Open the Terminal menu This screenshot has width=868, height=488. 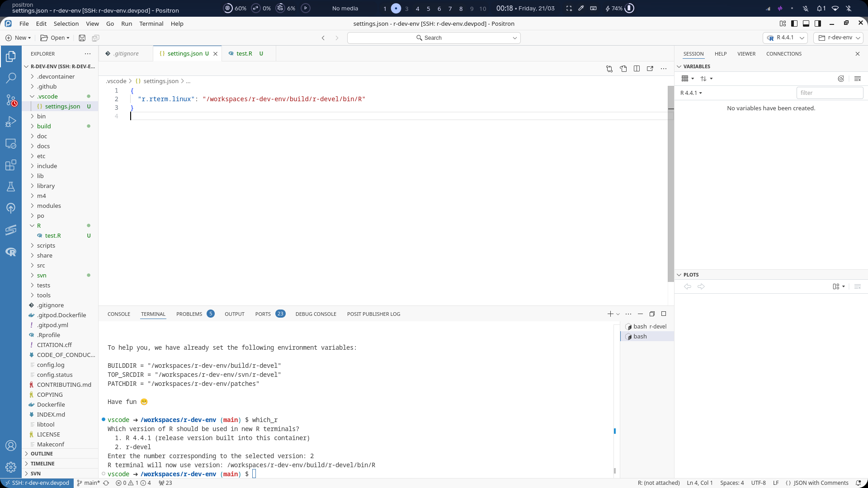click(x=151, y=24)
